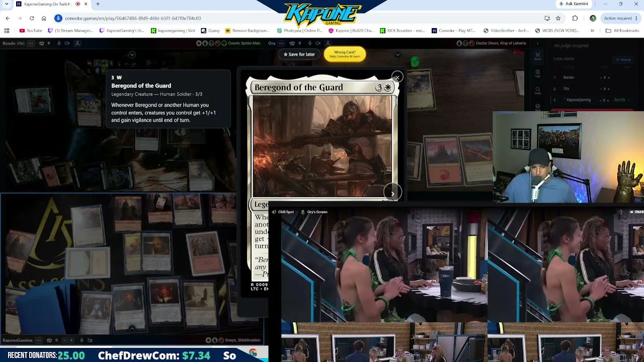Toggle KaponeGaming's camera

[90, 340]
